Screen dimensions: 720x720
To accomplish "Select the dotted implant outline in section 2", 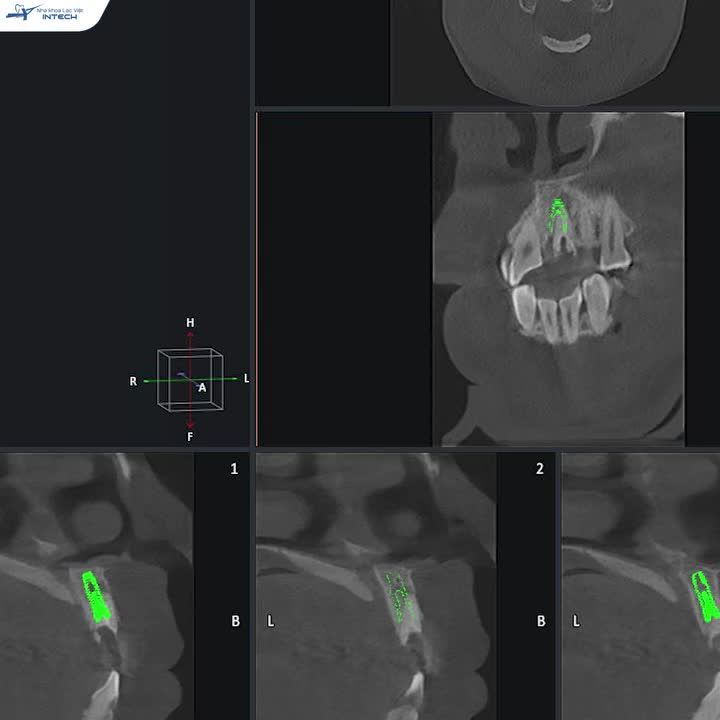I will click(399, 598).
